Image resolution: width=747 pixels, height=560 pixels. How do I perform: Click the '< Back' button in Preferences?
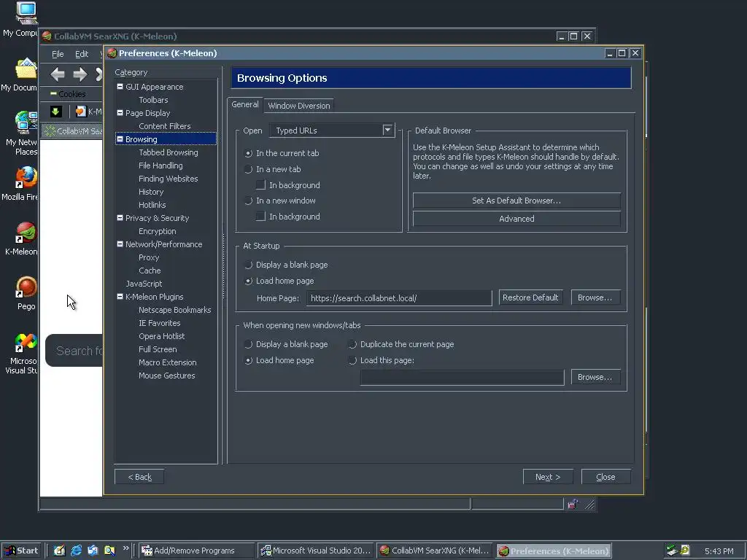tap(139, 477)
